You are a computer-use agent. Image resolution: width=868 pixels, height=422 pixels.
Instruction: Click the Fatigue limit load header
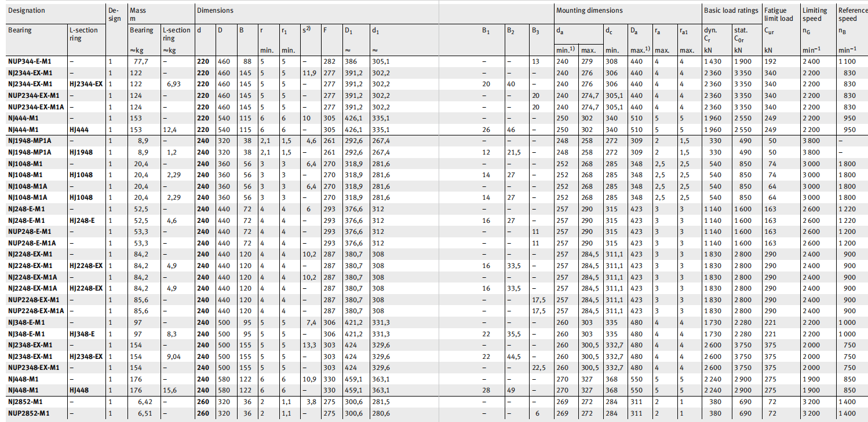(778, 14)
